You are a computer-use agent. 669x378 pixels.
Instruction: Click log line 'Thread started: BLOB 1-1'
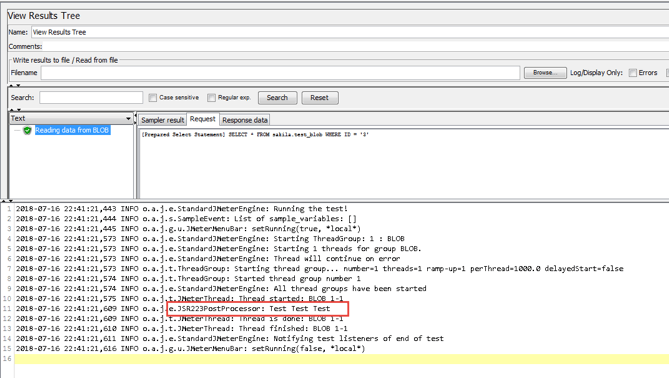point(180,298)
